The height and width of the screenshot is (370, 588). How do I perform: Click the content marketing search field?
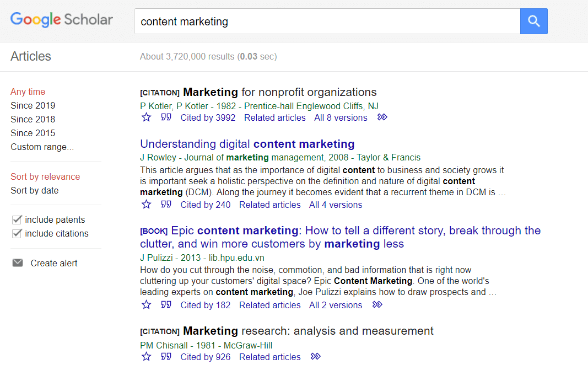[327, 22]
